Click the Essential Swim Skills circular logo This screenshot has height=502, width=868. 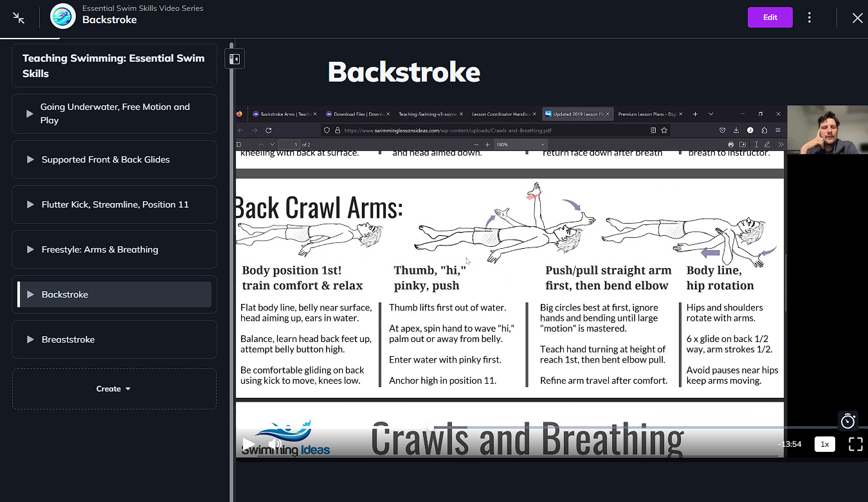[x=62, y=17]
